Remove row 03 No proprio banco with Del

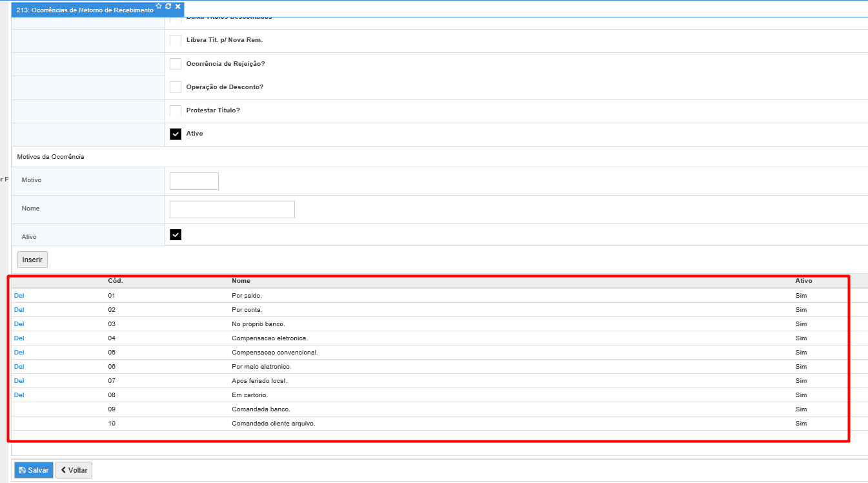click(19, 324)
